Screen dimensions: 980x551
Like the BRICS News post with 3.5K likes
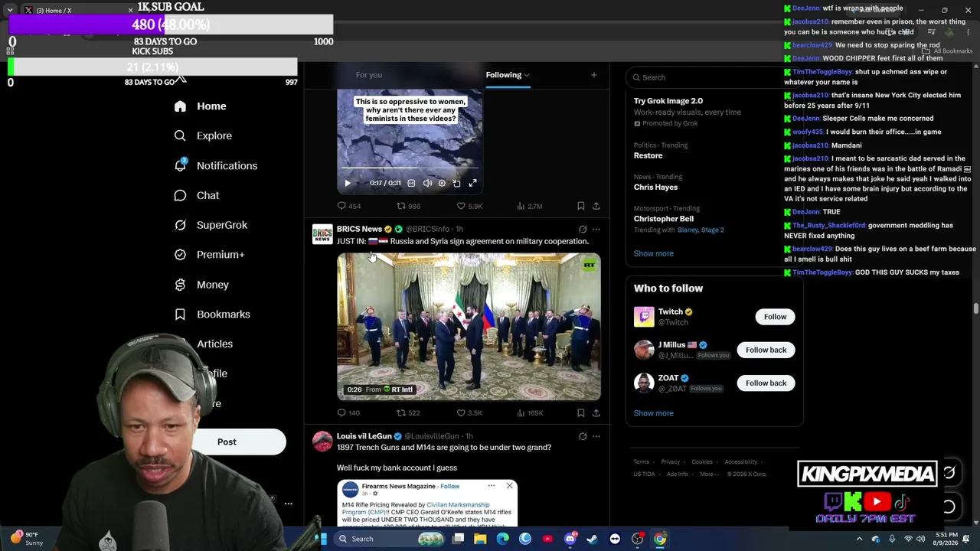point(469,412)
